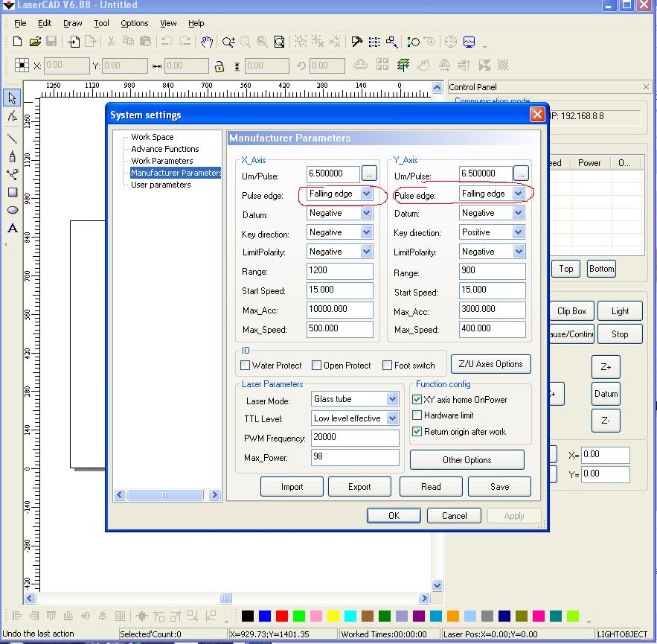Open the Draw menu
The image size is (657, 644).
point(72,23)
